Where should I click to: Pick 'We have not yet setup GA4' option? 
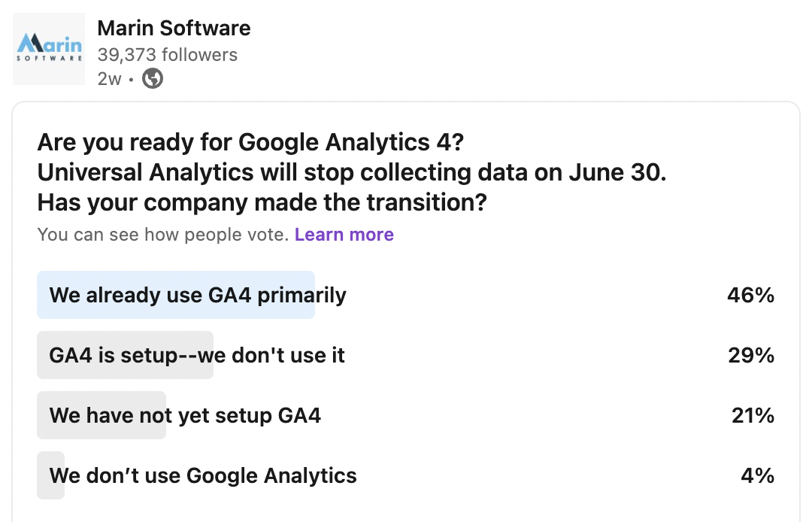[185, 415]
